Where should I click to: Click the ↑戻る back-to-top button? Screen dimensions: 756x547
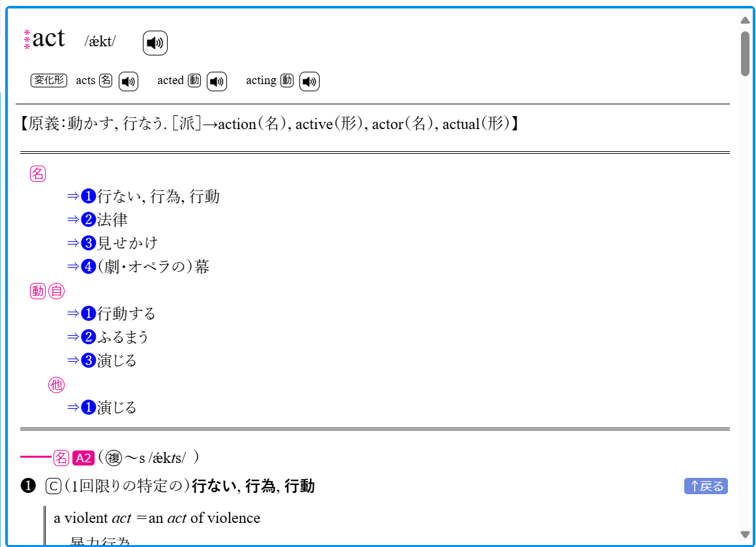coord(706,486)
